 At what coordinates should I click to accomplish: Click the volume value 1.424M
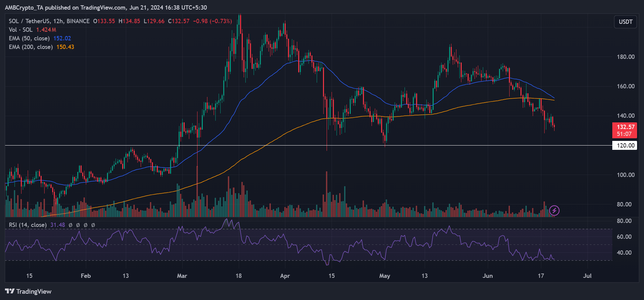click(46, 30)
